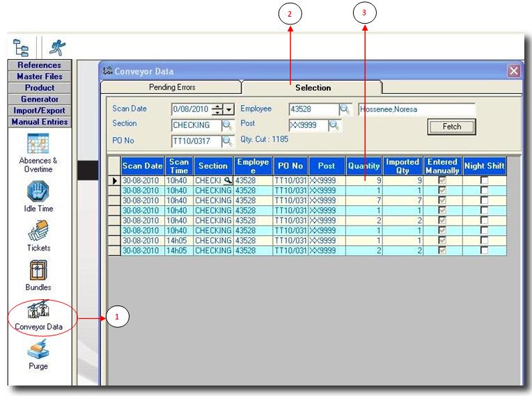Click the PO No input field

[x=196, y=141]
